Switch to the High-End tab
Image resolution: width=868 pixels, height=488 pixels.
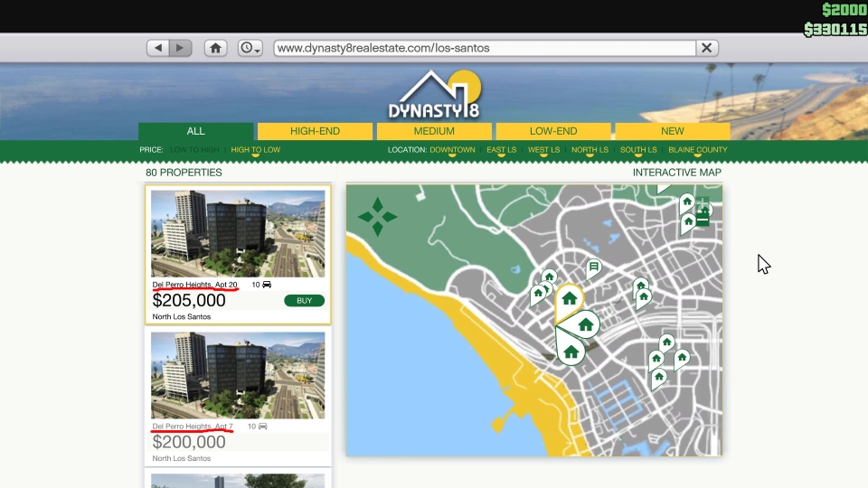315,131
